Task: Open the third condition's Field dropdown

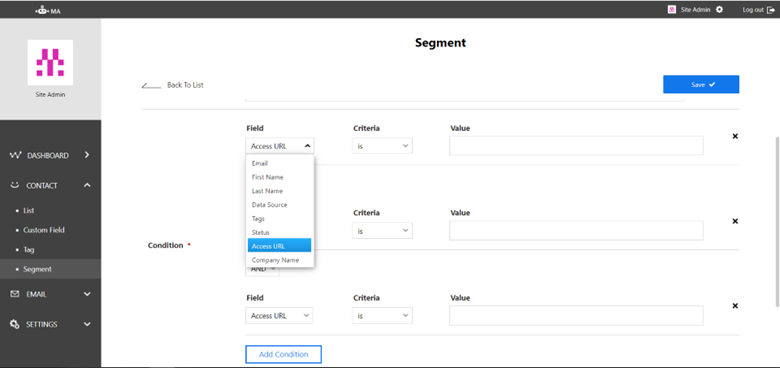Action: (x=279, y=316)
